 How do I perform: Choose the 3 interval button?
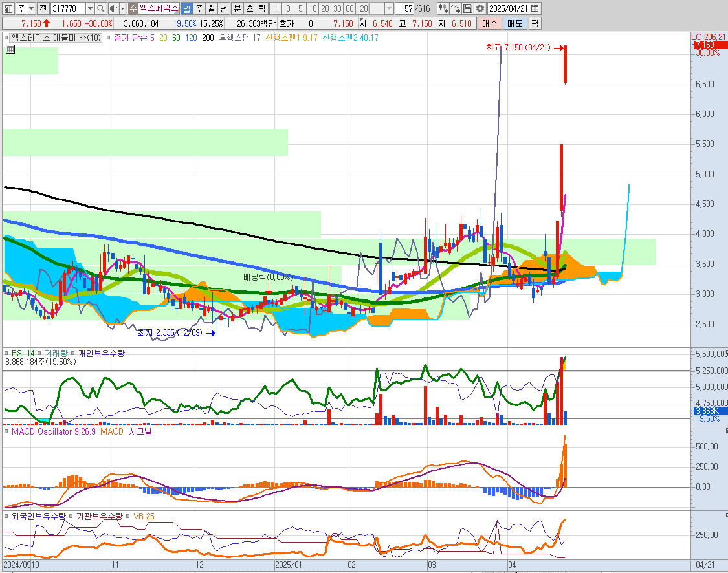pos(289,8)
